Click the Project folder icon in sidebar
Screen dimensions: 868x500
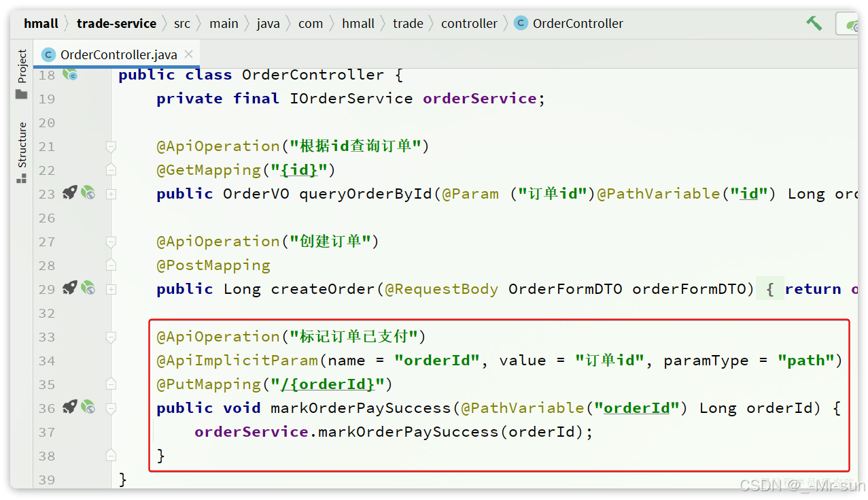click(22, 94)
